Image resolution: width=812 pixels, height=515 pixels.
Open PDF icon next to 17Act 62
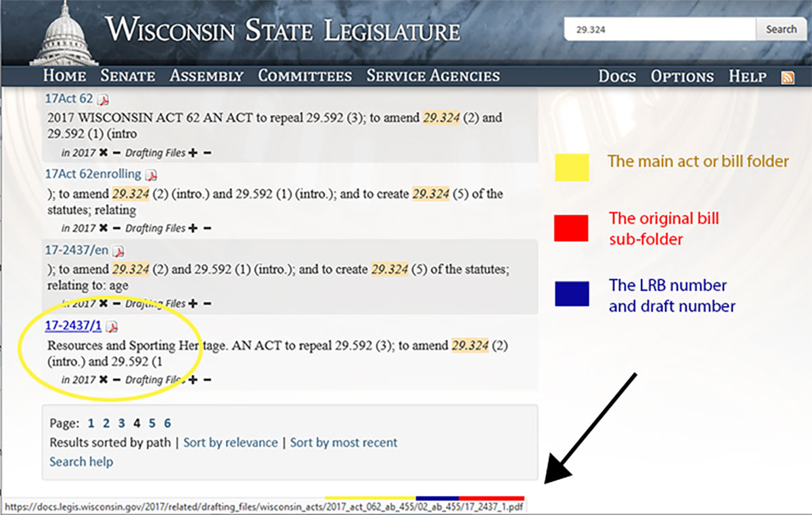pos(103,99)
